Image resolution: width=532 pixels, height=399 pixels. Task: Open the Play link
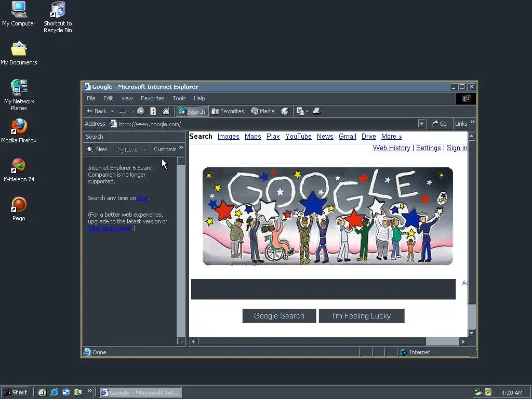click(273, 137)
